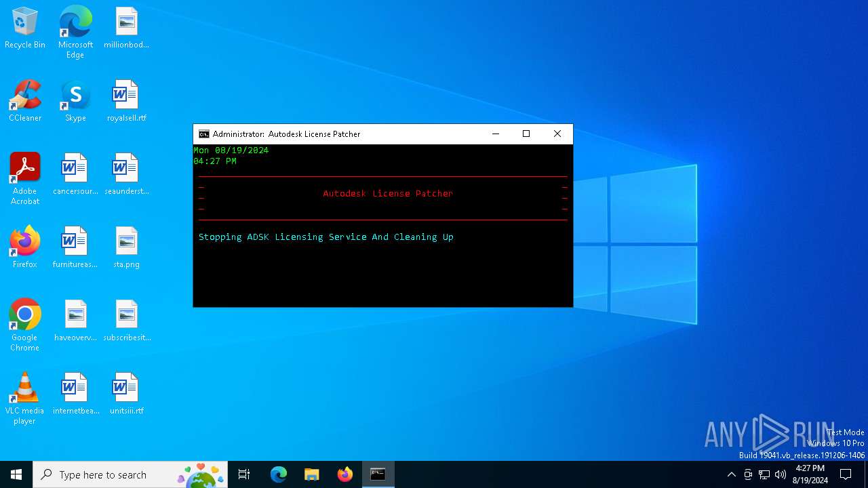Open CCleaner desktop shortcut
The width and height of the screenshot is (868, 488).
25,101
